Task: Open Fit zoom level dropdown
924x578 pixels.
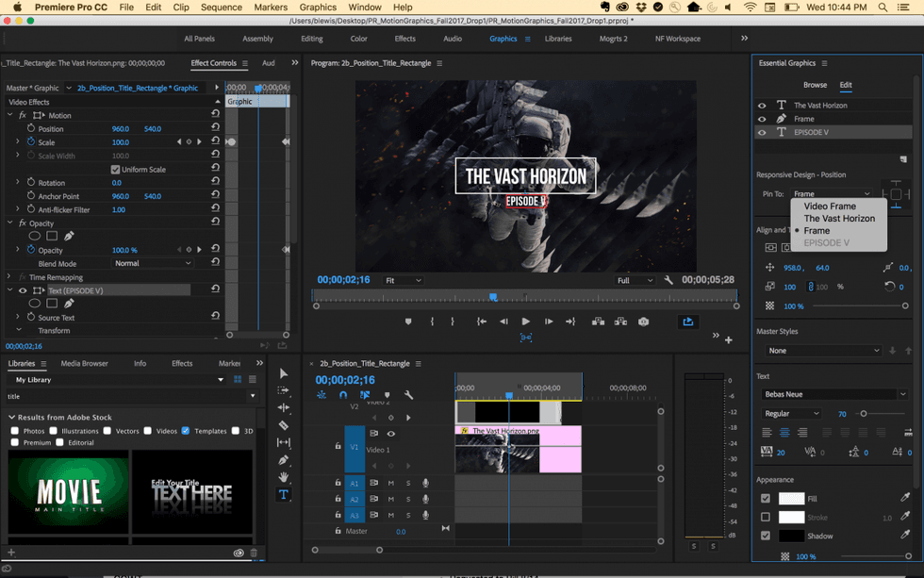Action: tap(404, 280)
